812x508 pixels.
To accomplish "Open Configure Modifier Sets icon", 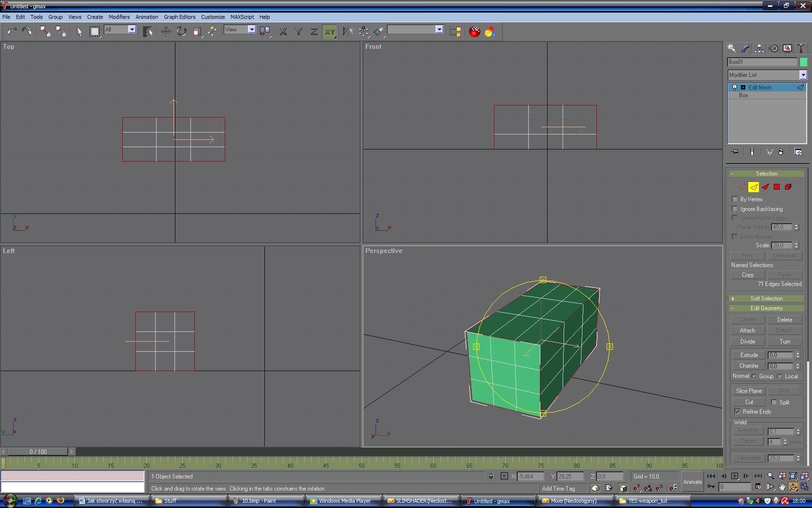I will coord(798,152).
